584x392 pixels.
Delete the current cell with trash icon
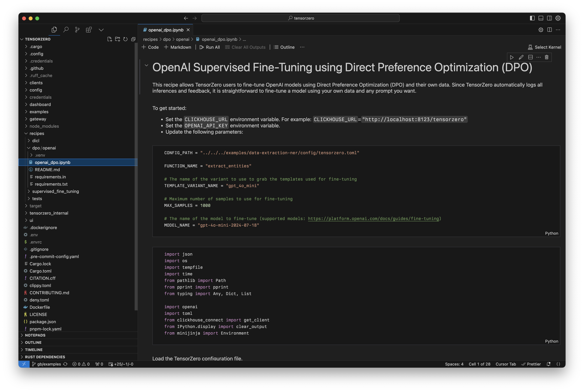pyautogui.click(x=546, y=57)
